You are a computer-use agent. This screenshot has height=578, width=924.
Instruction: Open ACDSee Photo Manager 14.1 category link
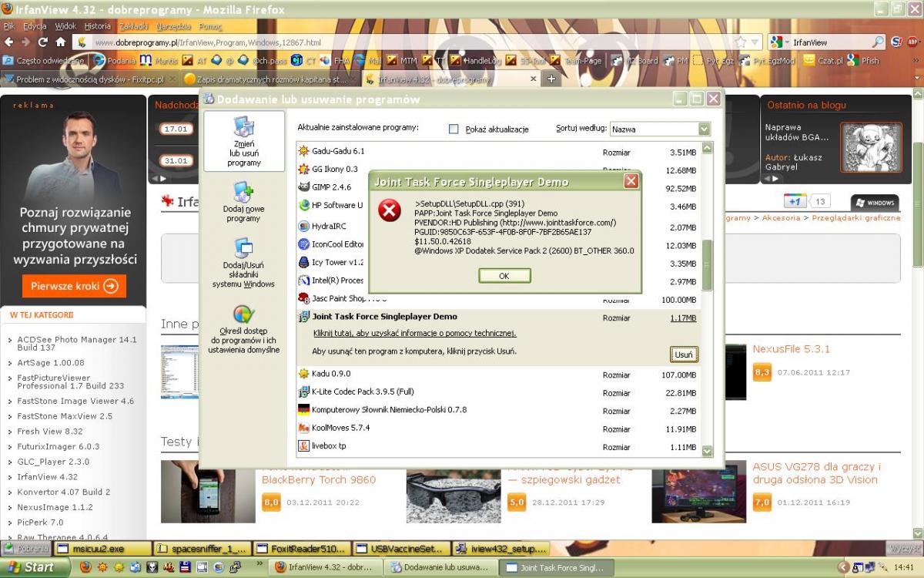click(x=77, y=344)
